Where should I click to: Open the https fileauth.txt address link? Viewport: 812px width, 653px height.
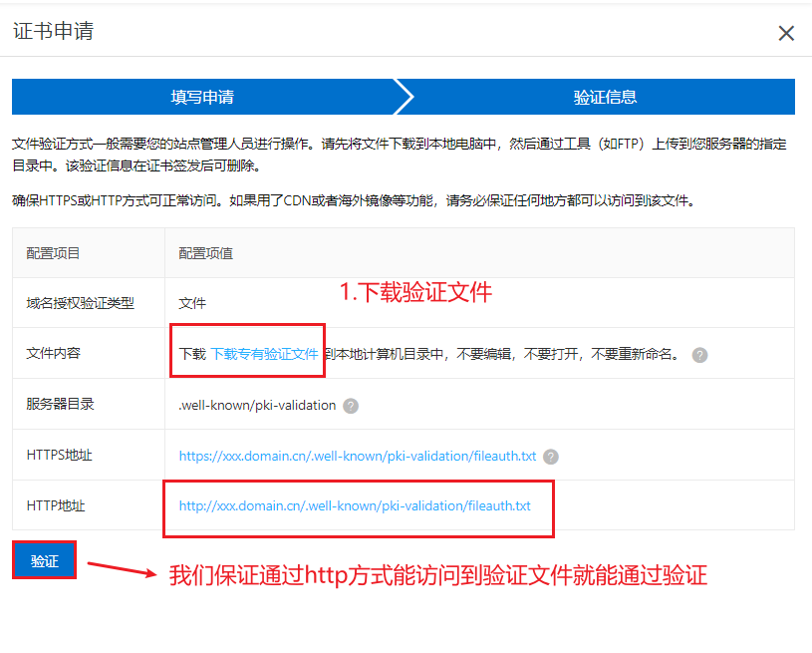click(x=358, y=456)
